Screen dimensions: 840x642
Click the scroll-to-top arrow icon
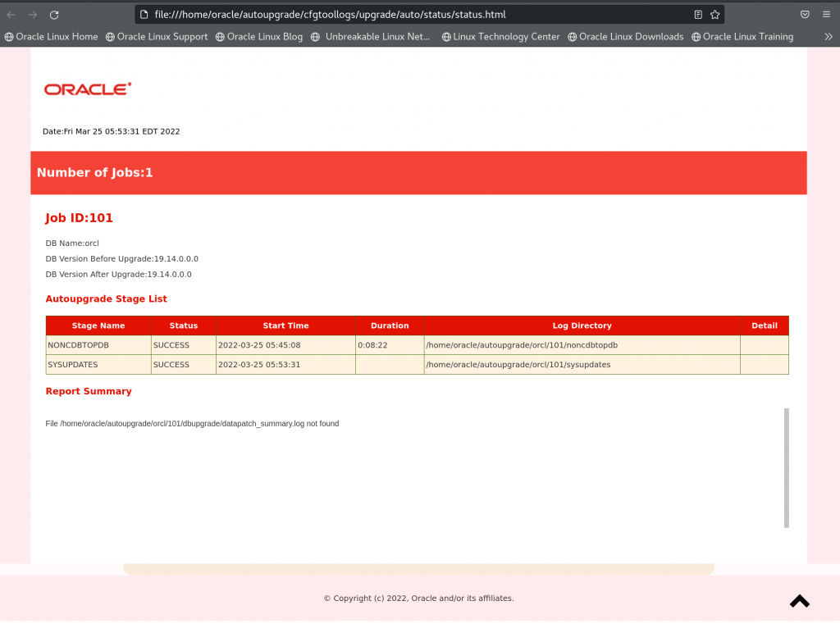pyautogui.click(x=799, y=601)
